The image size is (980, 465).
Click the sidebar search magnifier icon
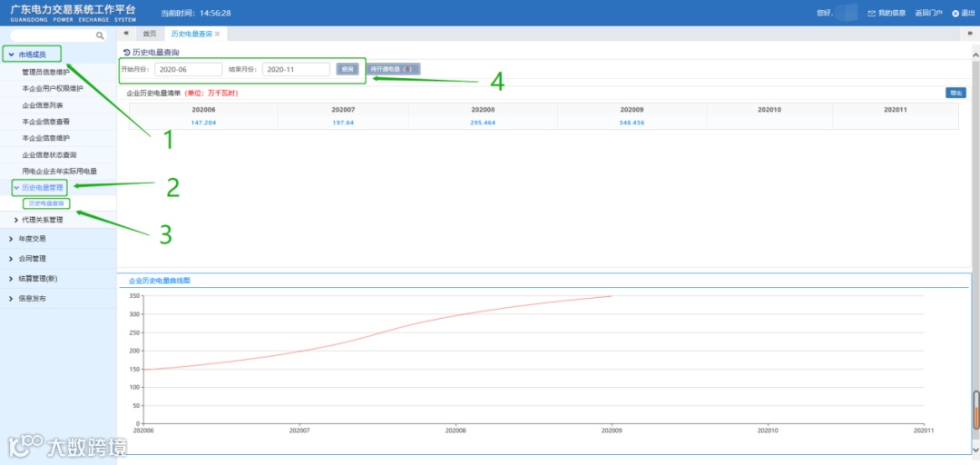point(100,36)
